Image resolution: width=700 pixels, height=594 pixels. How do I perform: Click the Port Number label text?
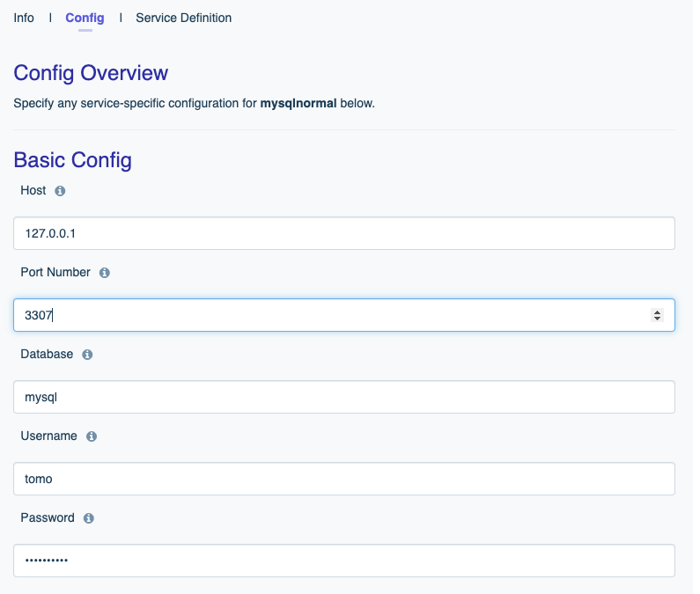click(55, 273)
